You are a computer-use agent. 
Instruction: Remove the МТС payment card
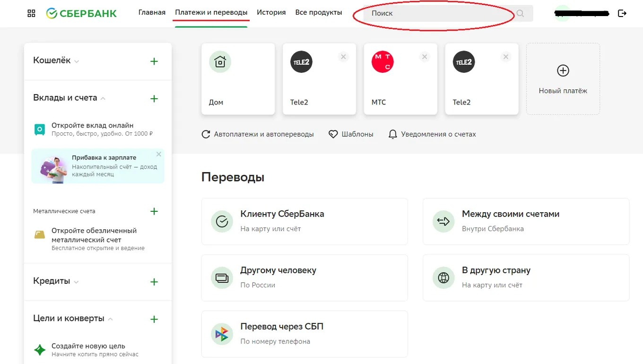[x=425, y=57]
